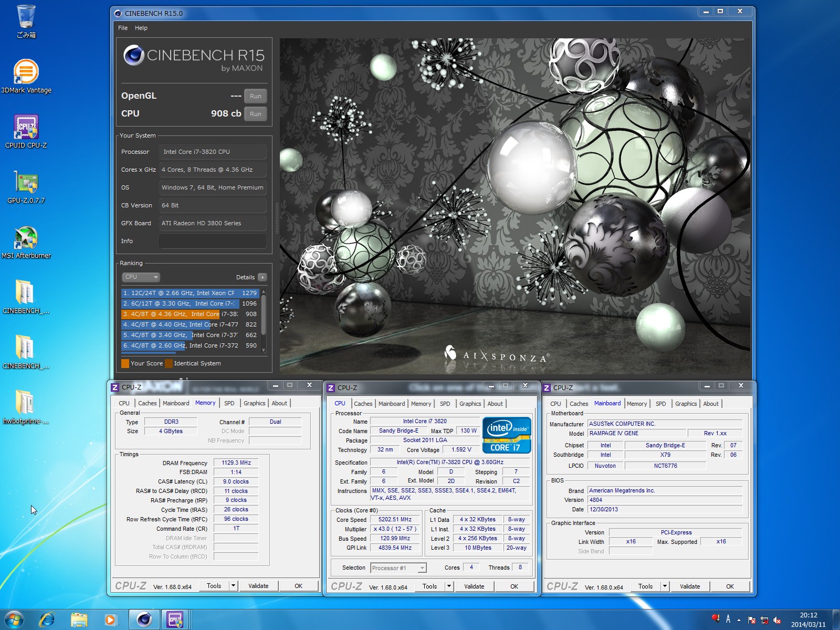Image resolution: width=840 pixels, height=630 pixels.
Task: Click the Core Speed 5202.51 MHz value
Action: (x=395, y=520)
